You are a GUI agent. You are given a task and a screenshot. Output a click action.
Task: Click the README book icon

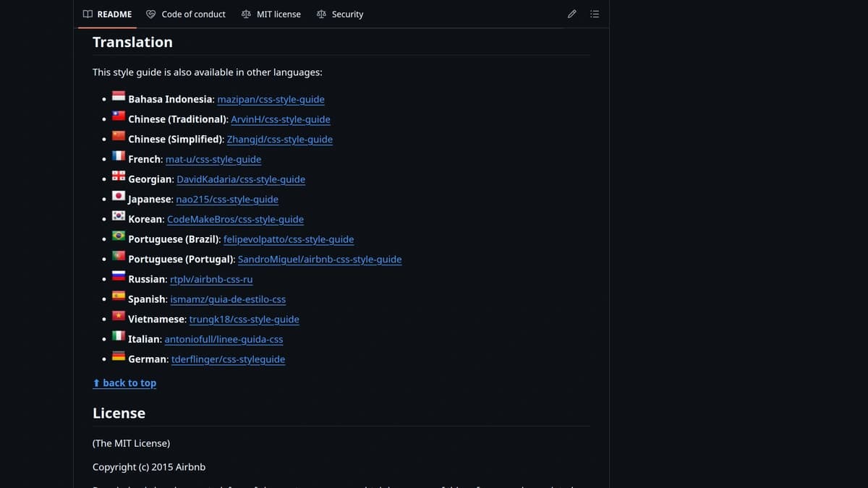pos(88,14)
